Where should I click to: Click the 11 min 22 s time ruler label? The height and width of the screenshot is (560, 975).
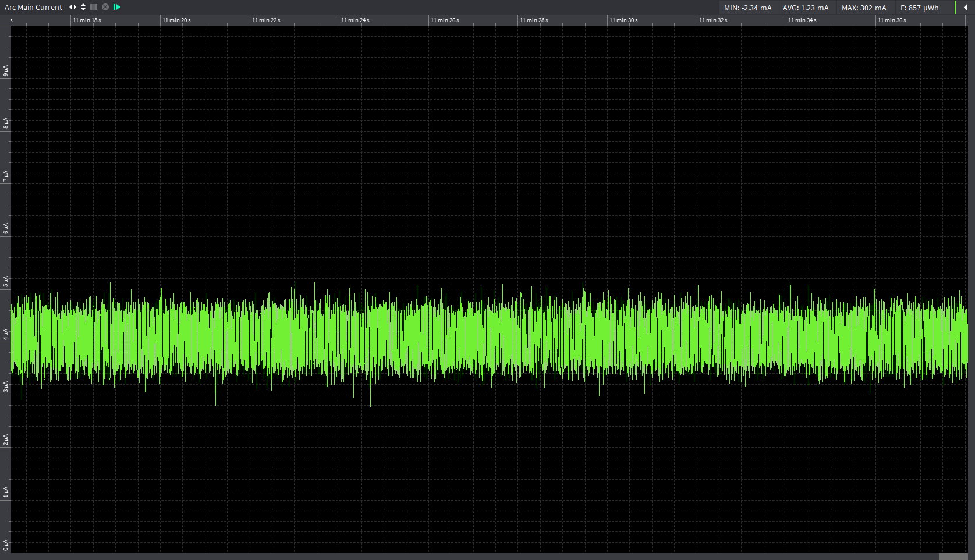coord(266,20)
